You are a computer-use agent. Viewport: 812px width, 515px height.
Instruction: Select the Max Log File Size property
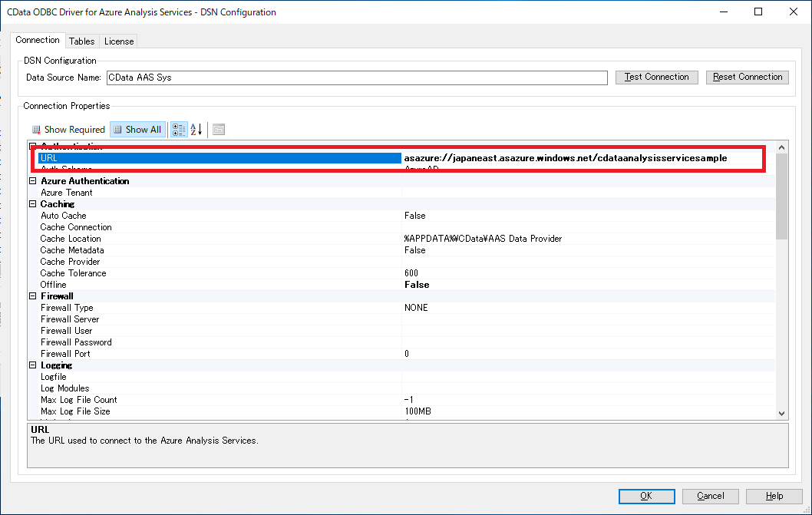pos(75,411)
